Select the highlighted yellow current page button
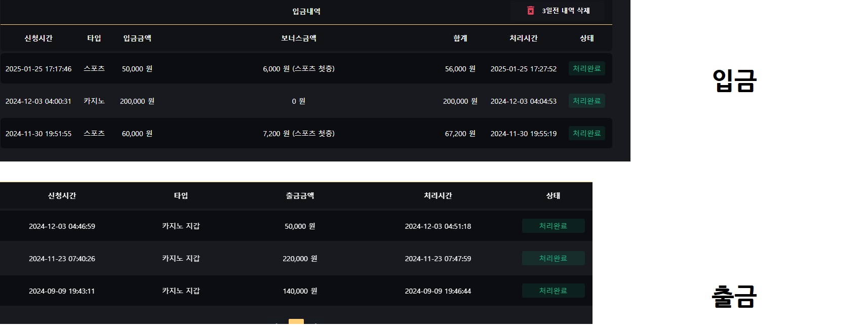The image size is (868, 327). pos(296,321)
